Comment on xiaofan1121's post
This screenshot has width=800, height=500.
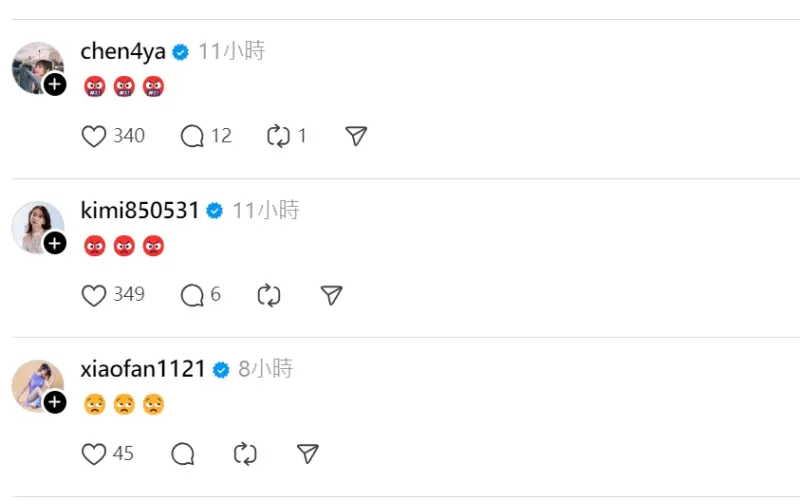(183, 454)
